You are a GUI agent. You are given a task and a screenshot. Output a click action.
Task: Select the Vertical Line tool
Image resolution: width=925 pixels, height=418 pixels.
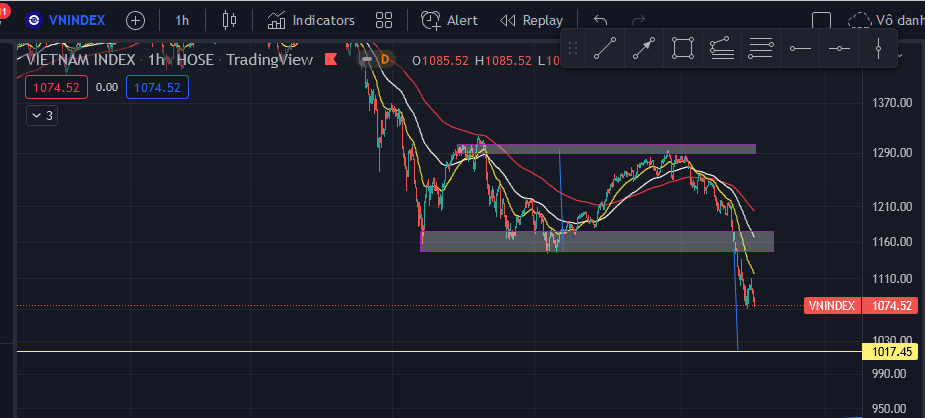878,48
